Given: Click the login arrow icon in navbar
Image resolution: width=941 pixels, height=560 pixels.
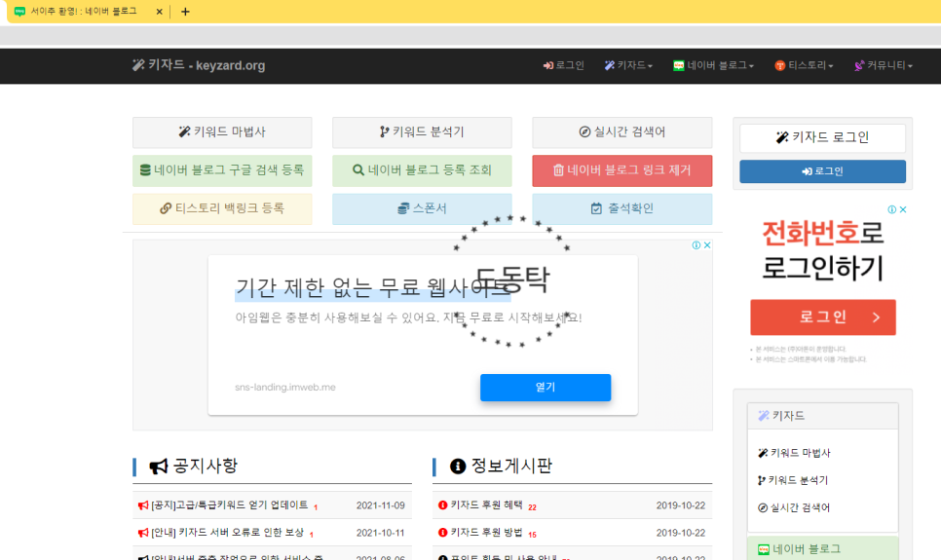Looking at the screenshot, I should pyautogui.click(x=547, y=65).
